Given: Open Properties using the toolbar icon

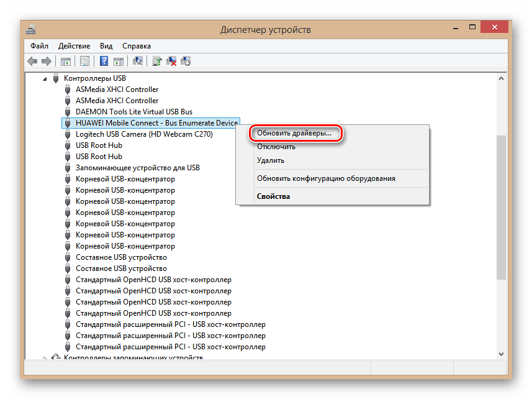Looking at the screenshot, I should click(x=85, y=61).
